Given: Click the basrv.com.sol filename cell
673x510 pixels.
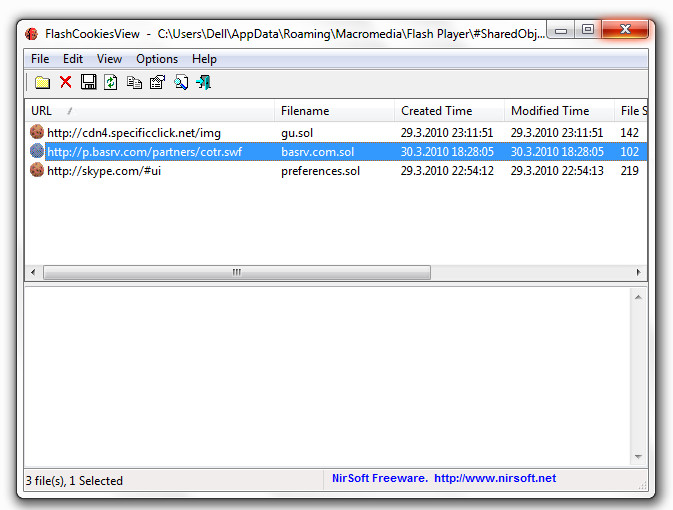Looking at the screenshot, I should [x=318, y=152].
